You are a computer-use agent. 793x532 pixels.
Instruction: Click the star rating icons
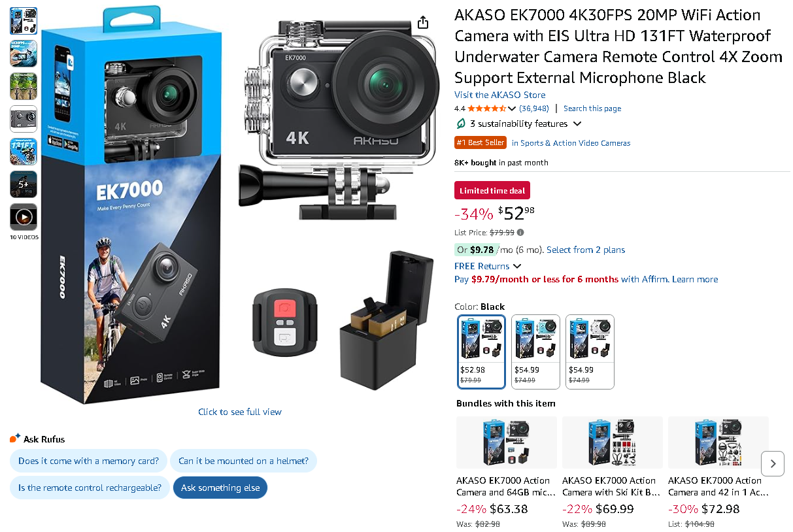486,108
